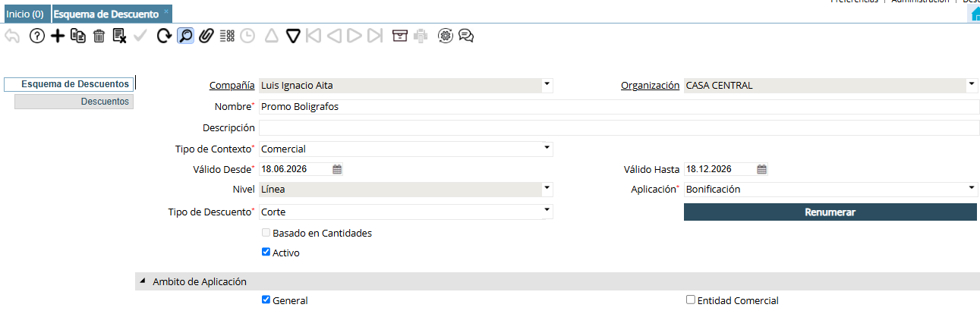Open the lookup record magnifier icon

point(185,36)
